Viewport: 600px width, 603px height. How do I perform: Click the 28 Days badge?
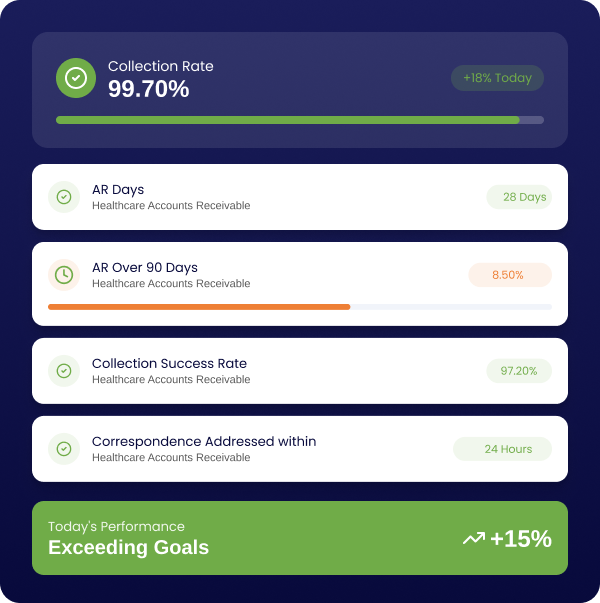pos(519,197)
